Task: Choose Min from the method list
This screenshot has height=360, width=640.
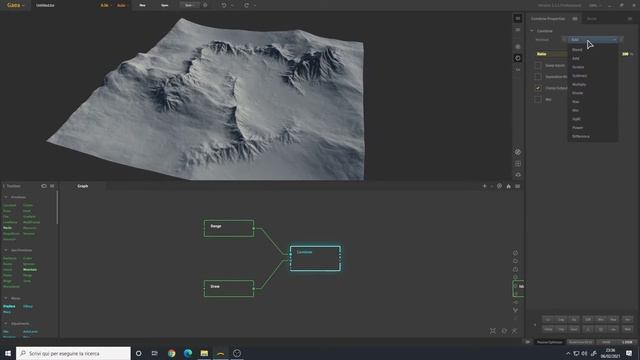Action: point(576,110)
